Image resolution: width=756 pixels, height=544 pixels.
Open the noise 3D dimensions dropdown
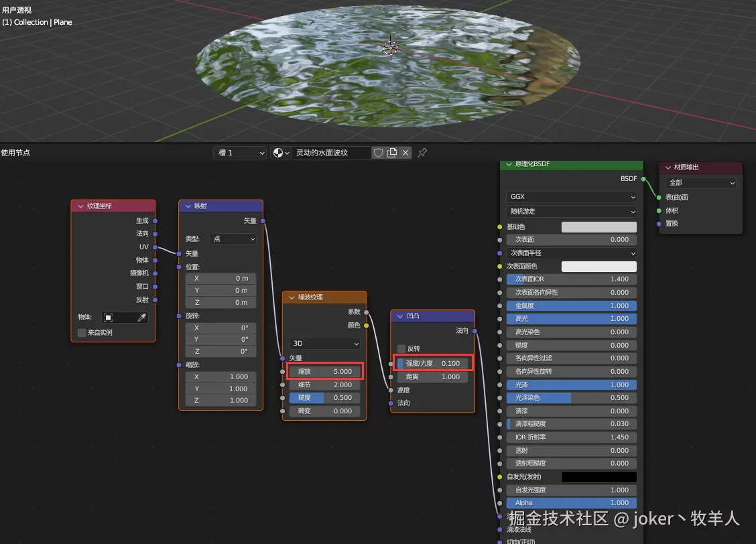tap(324, 344)
